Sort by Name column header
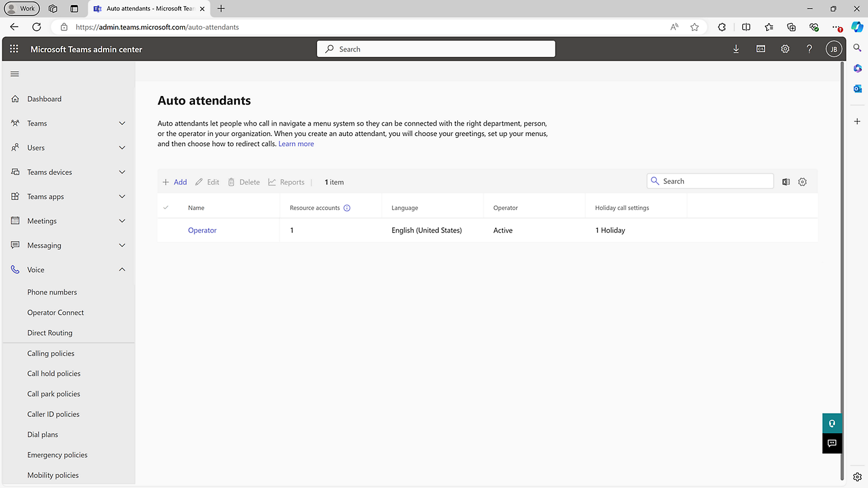The image size is (868, 488). tap(196, 208)
